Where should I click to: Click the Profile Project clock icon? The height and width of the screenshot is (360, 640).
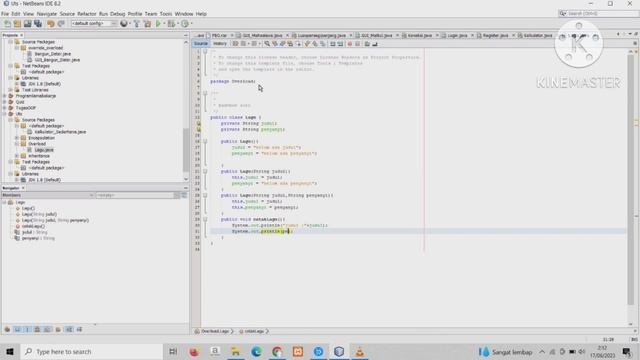coord(185,24)
